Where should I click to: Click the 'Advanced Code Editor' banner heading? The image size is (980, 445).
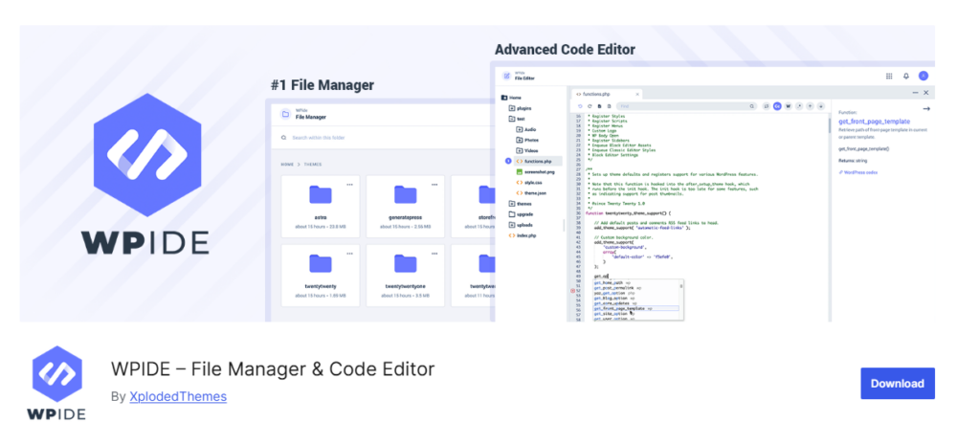tap(565, 50)
